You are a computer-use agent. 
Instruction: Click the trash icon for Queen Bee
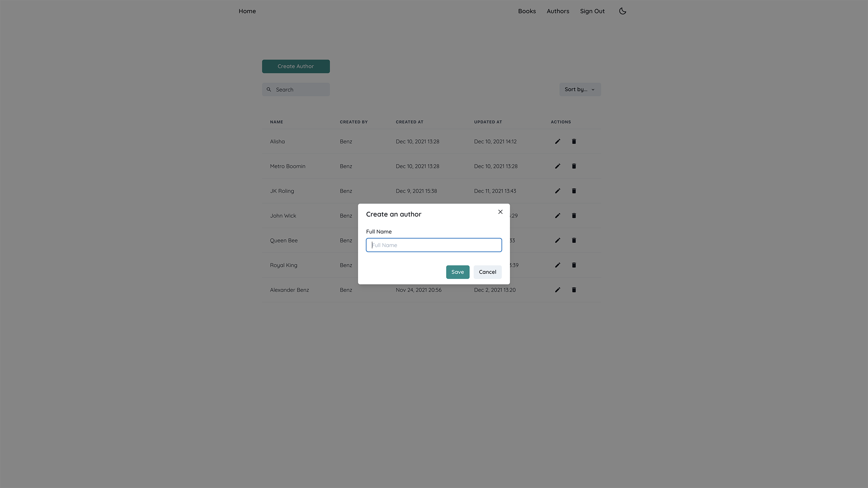point(574,240)
